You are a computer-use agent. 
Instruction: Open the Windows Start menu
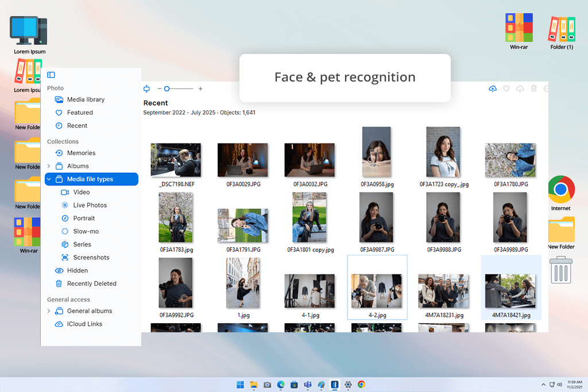(241, 385)
